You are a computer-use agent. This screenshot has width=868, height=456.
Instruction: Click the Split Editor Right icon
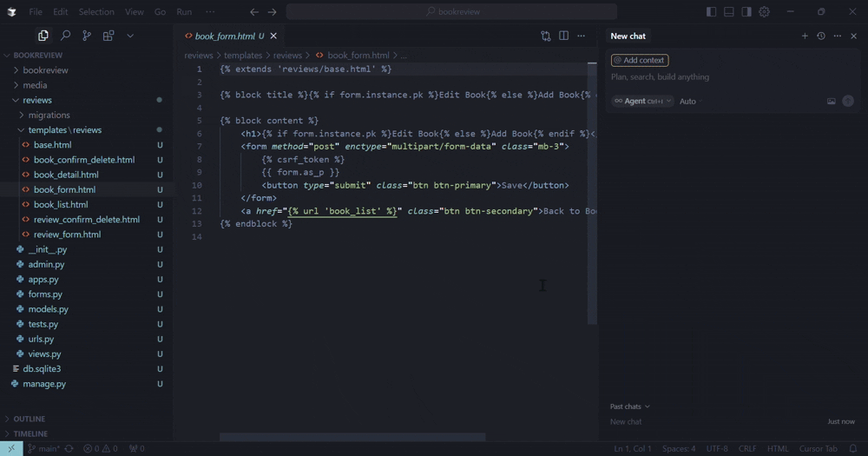point(563,36)
